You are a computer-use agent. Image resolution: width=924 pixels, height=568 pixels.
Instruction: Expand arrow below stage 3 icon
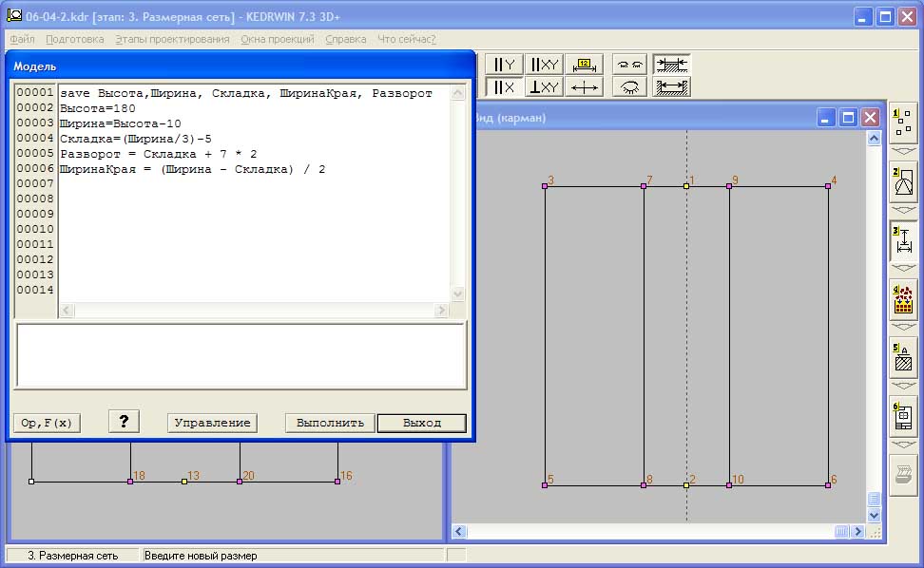point(902,269)
